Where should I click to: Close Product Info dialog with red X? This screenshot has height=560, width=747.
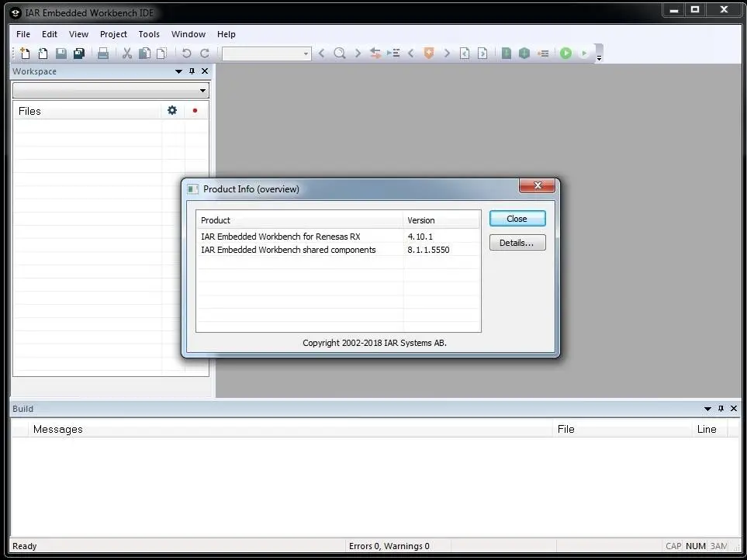537,185
